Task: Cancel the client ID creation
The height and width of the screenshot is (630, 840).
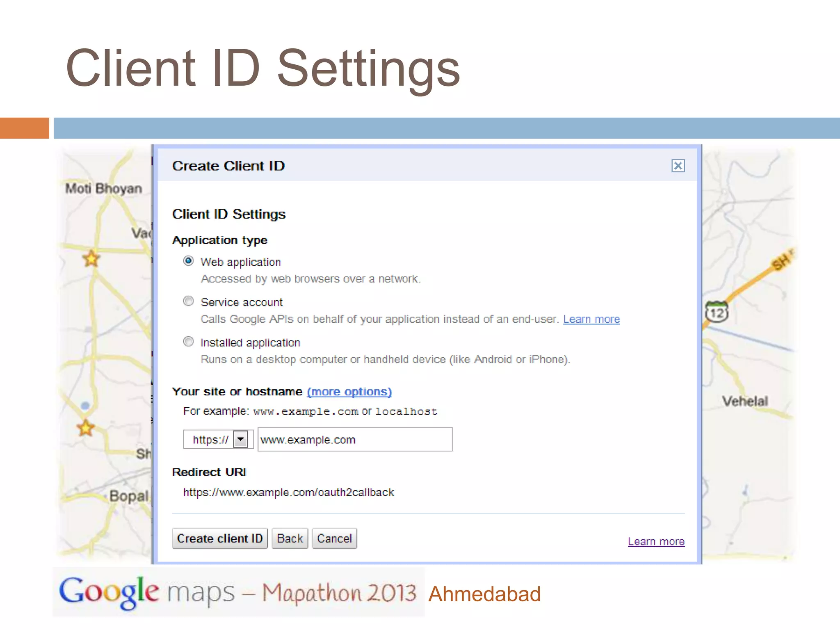Action: pyautogui.click(x=334, y=538)
